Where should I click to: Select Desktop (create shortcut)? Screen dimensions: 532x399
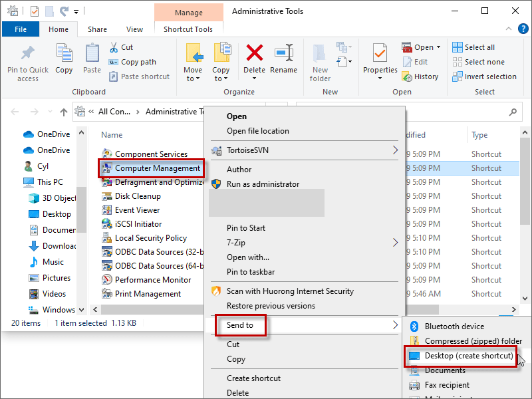[469, 356]
